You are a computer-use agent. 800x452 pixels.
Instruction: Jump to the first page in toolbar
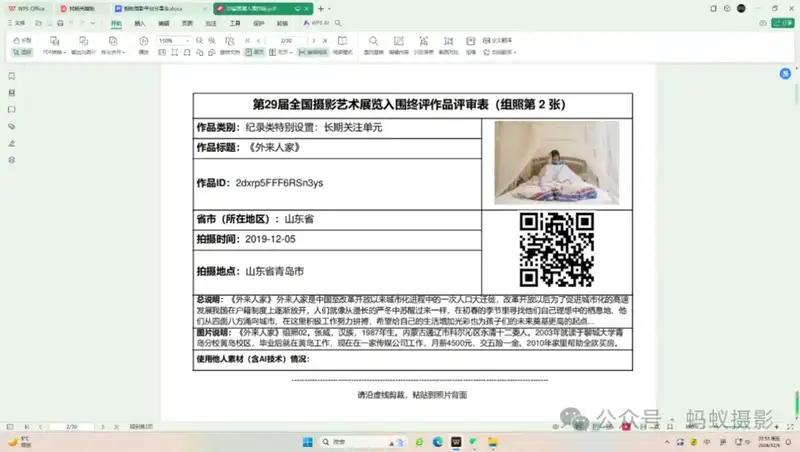pos(247,40)
